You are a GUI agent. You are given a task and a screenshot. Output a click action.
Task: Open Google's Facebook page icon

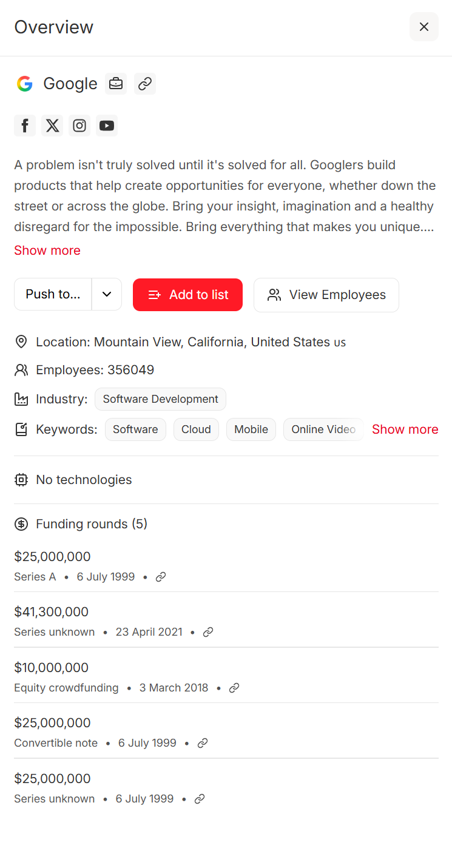(x=25, y=126)
